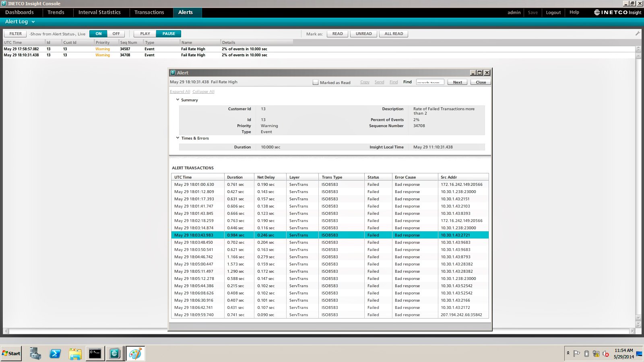Open the Trends tab
The height and width of the screenshot is (362, 644).
[56, 12]
